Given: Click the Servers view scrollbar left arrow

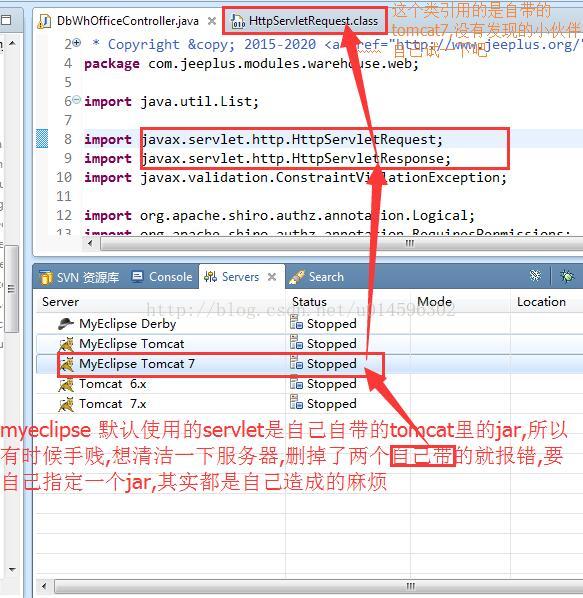Looking at the screenshot, I should (x=44, y=586).
